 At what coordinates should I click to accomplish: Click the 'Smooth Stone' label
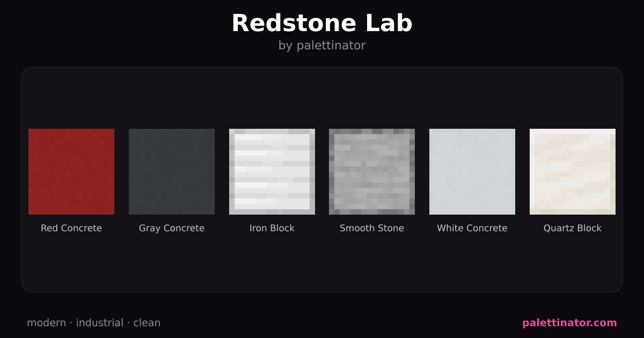click(x=372, y=228)
